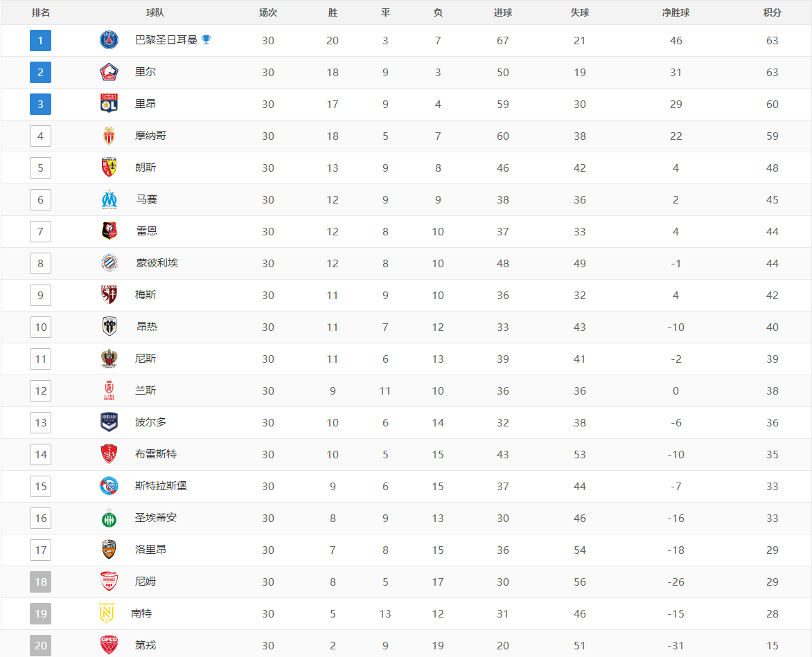This screenshot has width=812, height=657.
Task: Click the Lyon OL club badge
Action: click(x=109, y=104)
